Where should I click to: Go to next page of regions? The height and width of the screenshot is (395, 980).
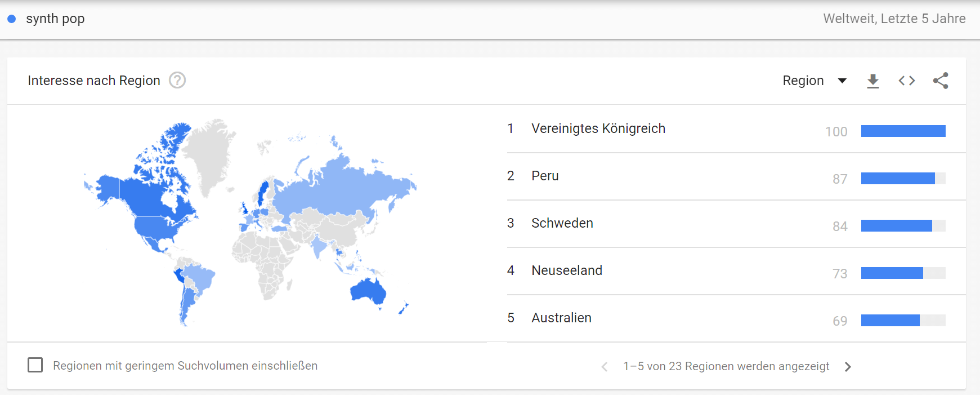[x=848, y=367]
